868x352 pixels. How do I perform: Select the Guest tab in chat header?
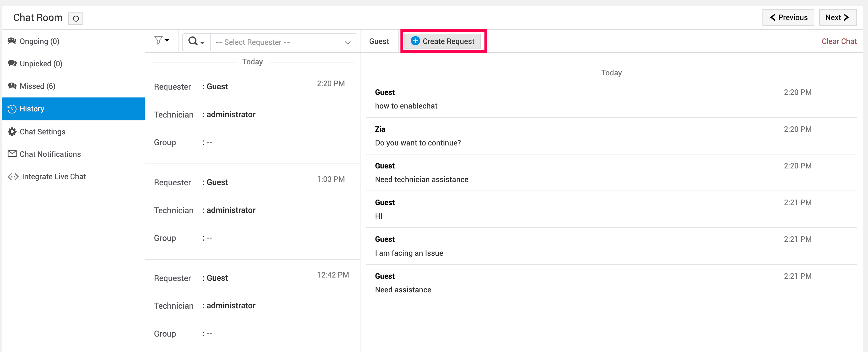tap(379, 41)
